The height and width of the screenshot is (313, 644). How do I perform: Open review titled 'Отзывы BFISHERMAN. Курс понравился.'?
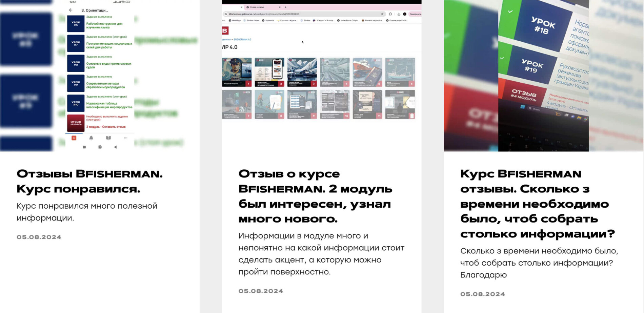(89, 181)
